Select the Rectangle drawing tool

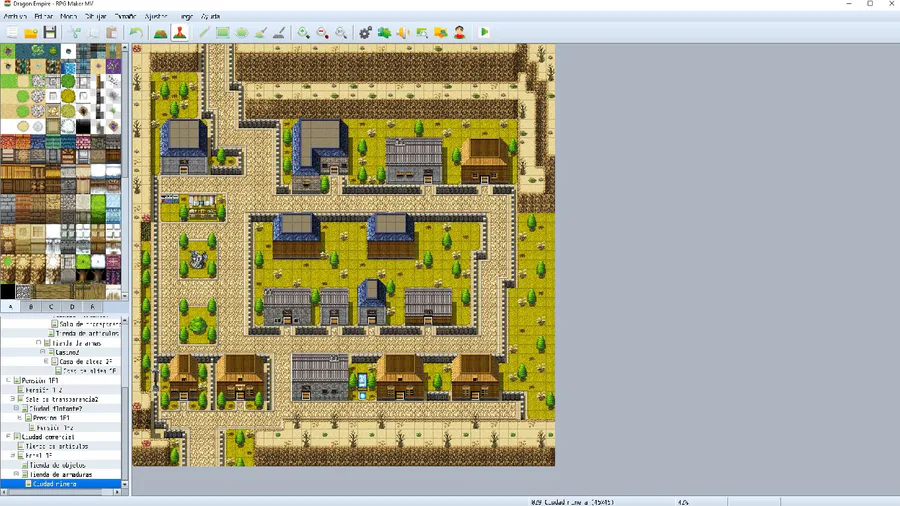223,33
